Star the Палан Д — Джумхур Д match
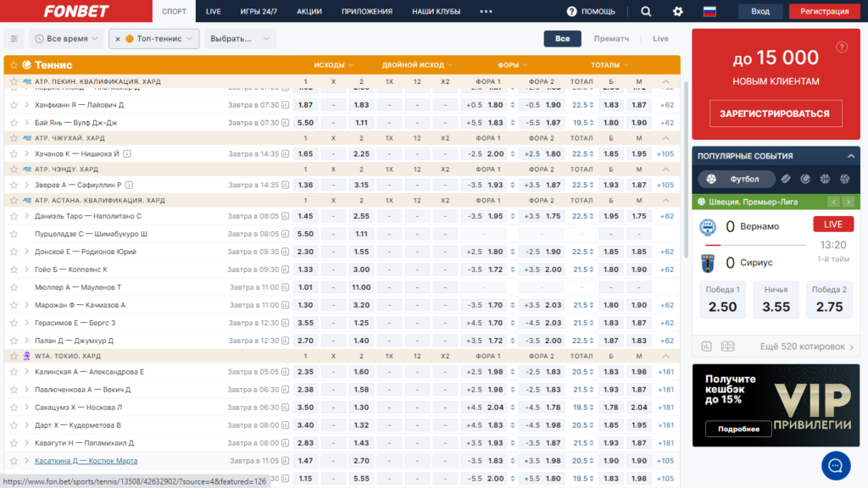868x488 pixels. [14, 341]
